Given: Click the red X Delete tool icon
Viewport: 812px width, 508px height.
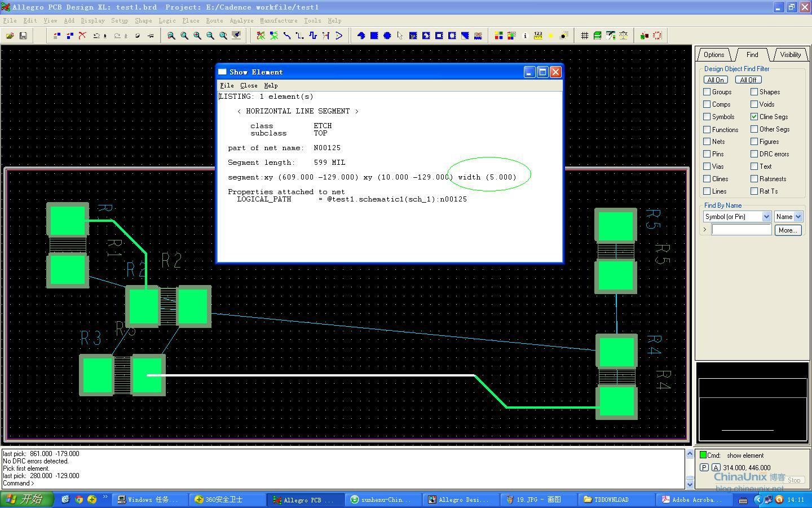Looking at the screenshot, I should click(x=82, y=36).
